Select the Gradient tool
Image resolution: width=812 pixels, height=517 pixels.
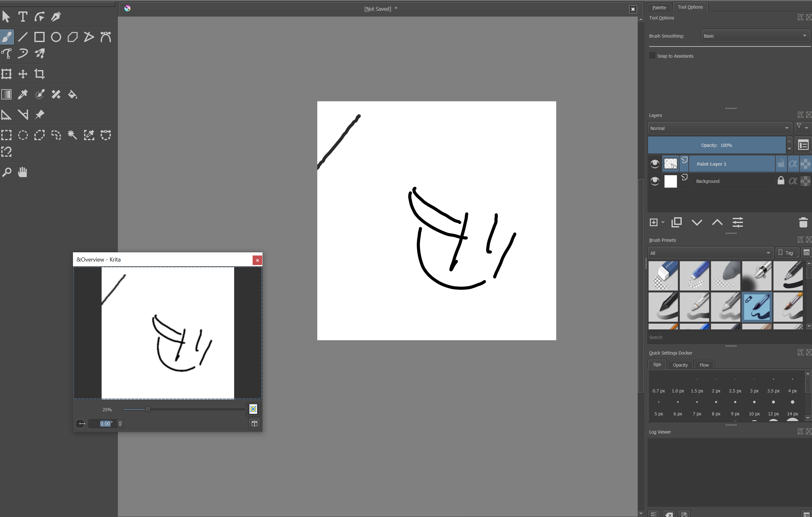point(6,94)
